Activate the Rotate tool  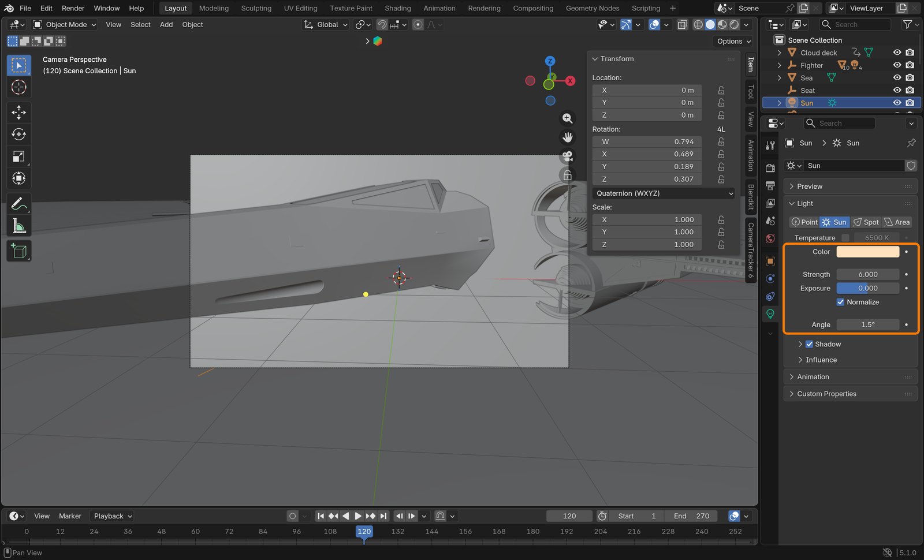(19, 134)
